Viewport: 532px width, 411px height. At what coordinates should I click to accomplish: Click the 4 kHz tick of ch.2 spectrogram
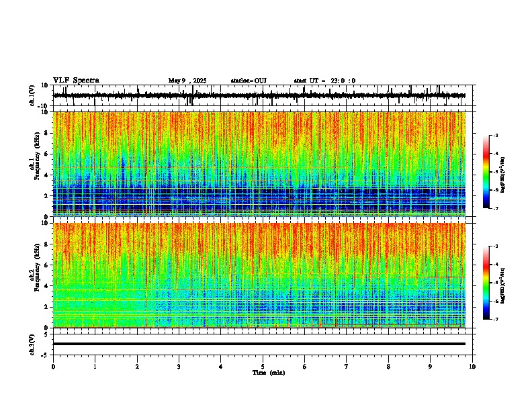(x=46, y=286)
